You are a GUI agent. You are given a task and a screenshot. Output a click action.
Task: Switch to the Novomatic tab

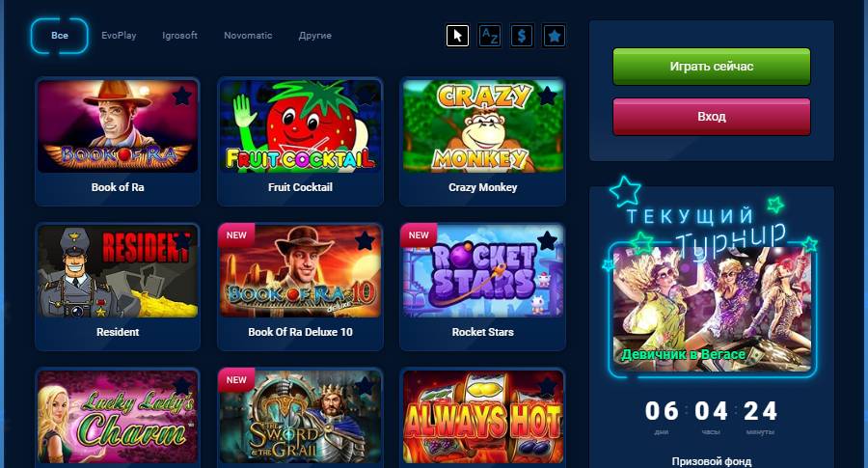248,36
